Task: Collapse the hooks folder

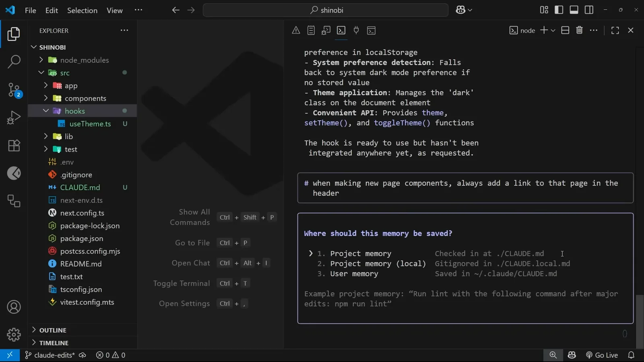Action: coord(46,111)
